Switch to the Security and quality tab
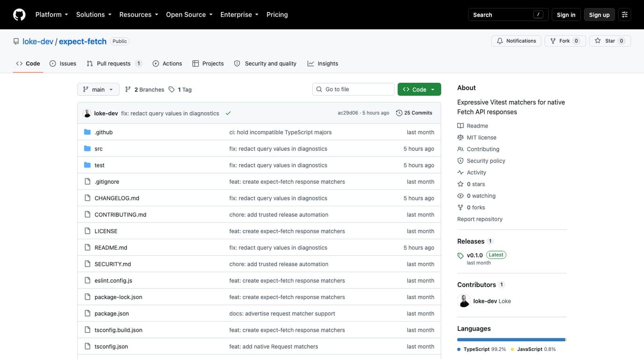This screenshot has width=644, height=359. 265,64
